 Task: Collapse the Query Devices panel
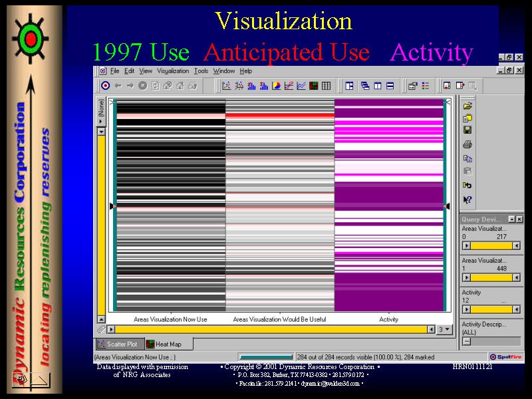pyautogui.click(x=511, y=219)
